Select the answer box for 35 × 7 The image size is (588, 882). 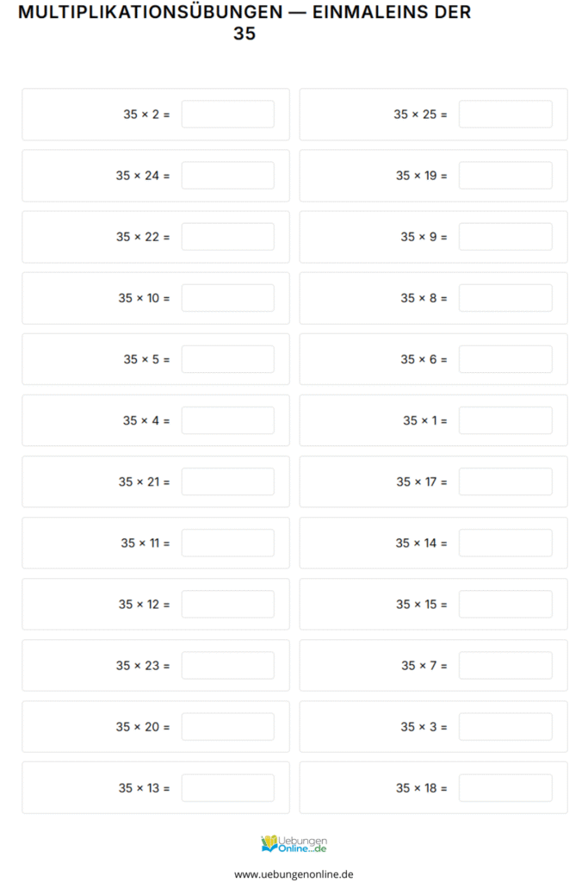[x=504, y=665]
